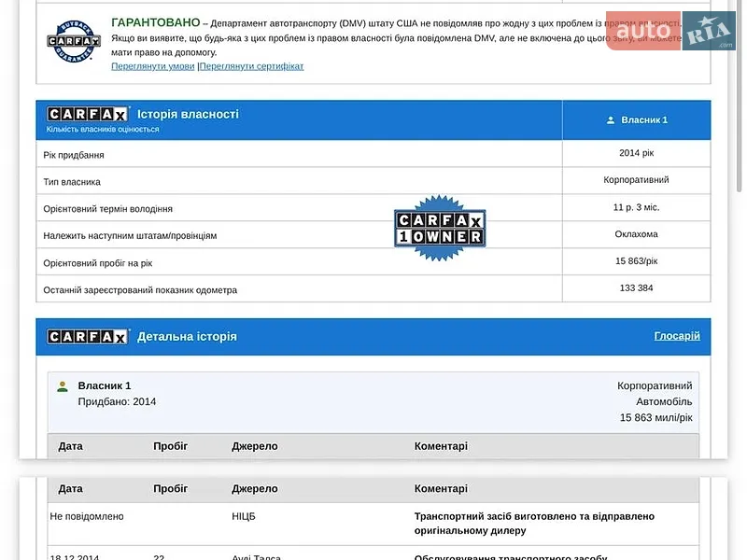Click the Історія власності heading
Image resolution: width=747 pixels, height=560 pixels.
189,114
